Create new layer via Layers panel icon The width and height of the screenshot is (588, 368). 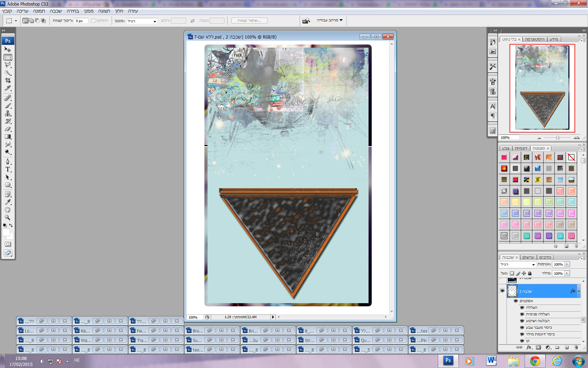point(567,348)
